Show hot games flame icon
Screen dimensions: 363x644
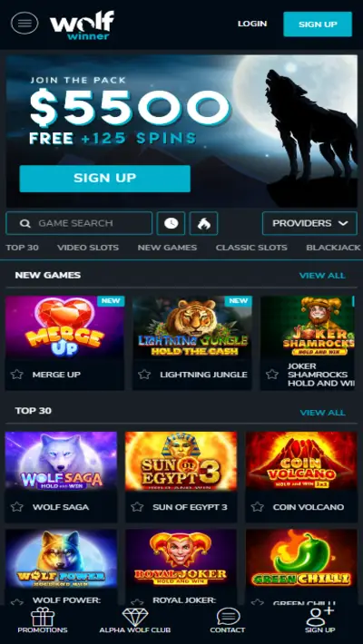coord(203,223)
